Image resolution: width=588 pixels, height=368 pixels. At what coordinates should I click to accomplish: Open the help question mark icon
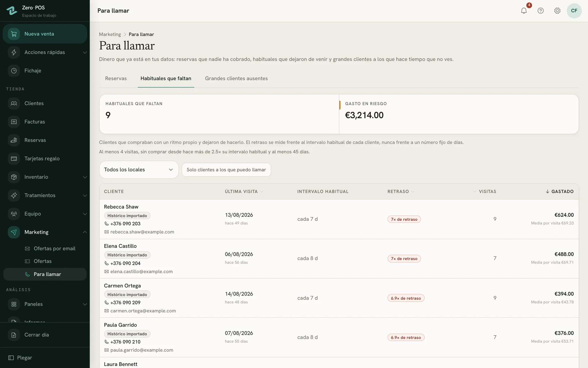click(x=540, y=11)
